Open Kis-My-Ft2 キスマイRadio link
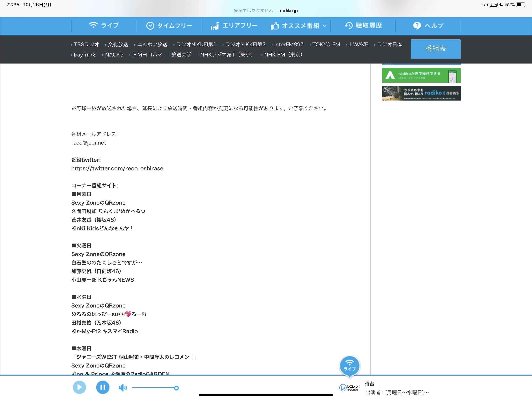The height and width of the screenshot is (399, 532). click(x=104, y=331)
